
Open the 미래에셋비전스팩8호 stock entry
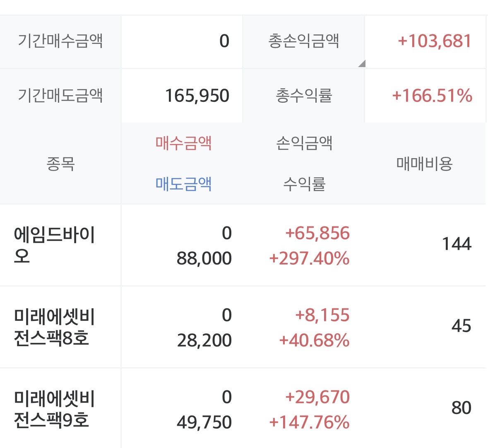click(54, 327)
